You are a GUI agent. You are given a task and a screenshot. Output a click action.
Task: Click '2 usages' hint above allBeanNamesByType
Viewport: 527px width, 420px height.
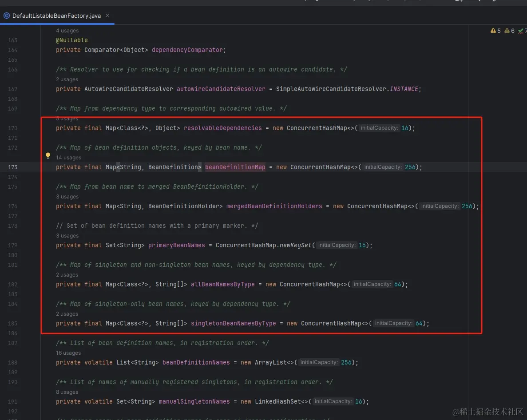[67, 275]
